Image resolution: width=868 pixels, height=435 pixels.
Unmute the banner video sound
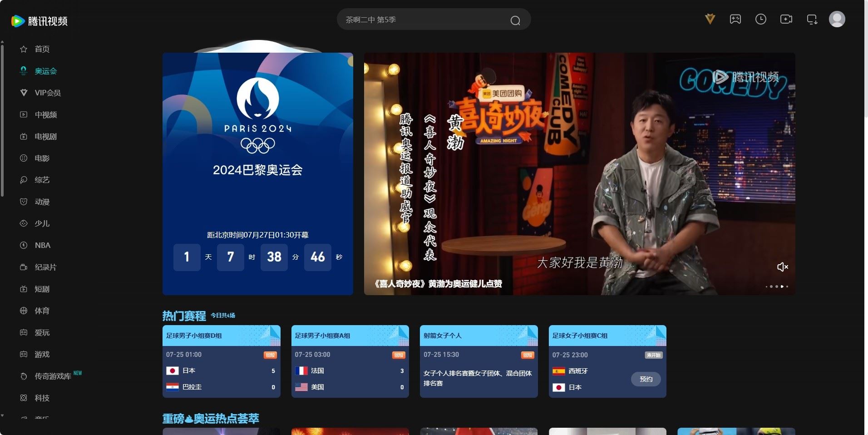[x=782, y=267]
